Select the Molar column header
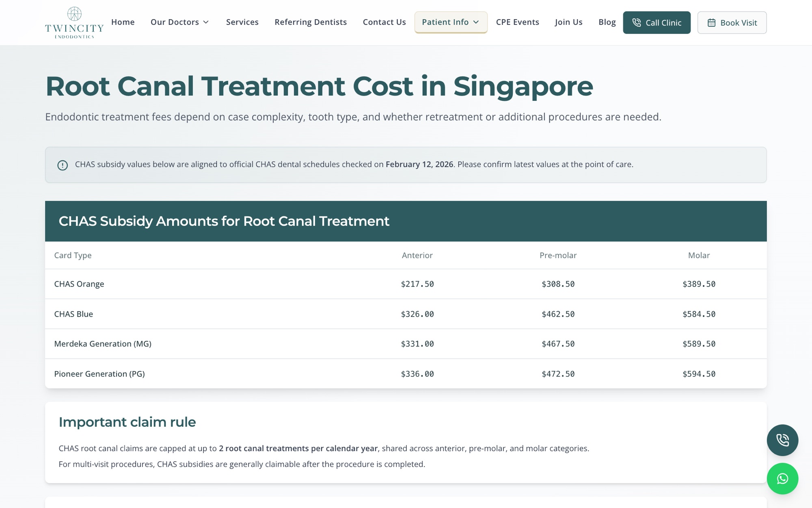The width and height of the screenshot is (812, 508). point(699,255)
